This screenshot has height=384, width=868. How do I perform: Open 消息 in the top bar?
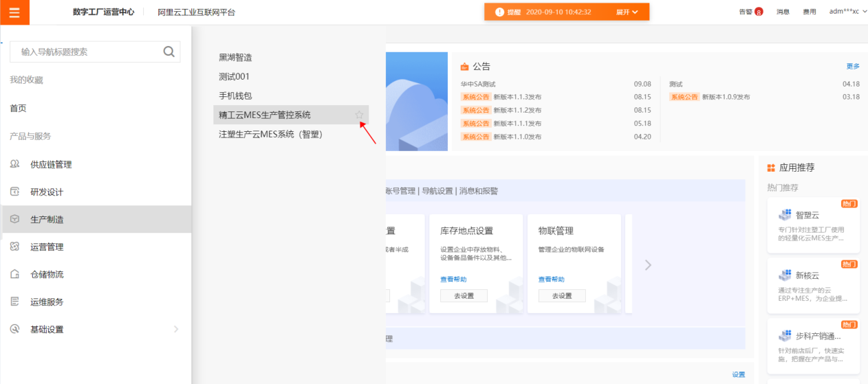click(783, 12)
